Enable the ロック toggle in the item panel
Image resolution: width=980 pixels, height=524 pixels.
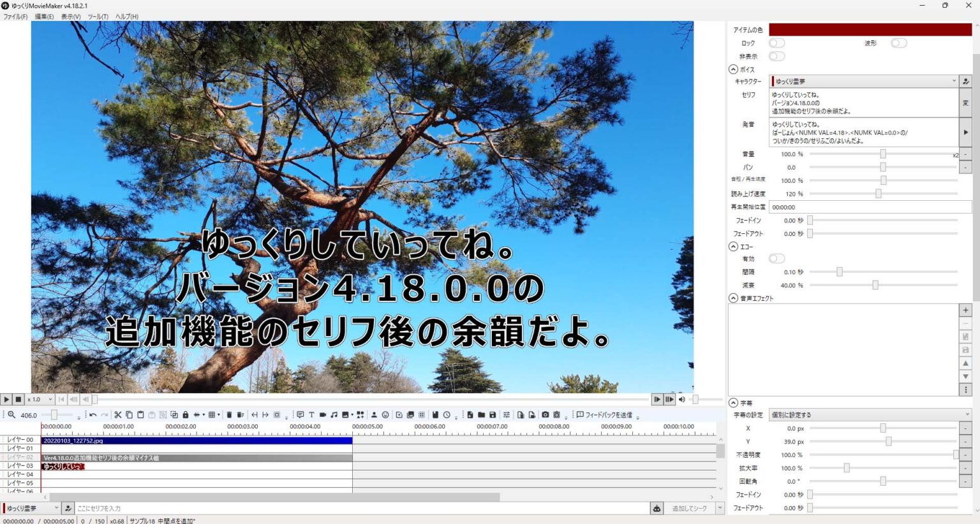776,43
